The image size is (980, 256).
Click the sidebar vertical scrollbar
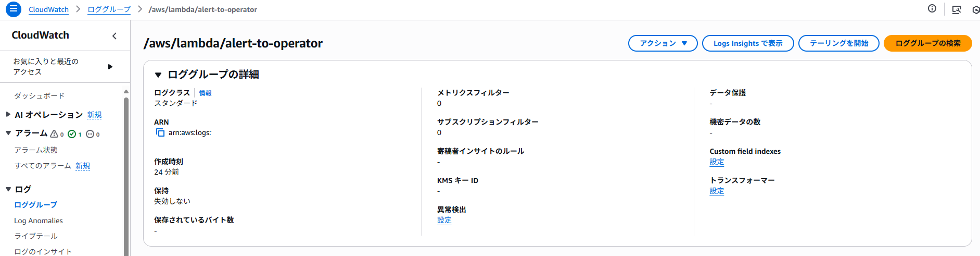click(x=126, y=172)
